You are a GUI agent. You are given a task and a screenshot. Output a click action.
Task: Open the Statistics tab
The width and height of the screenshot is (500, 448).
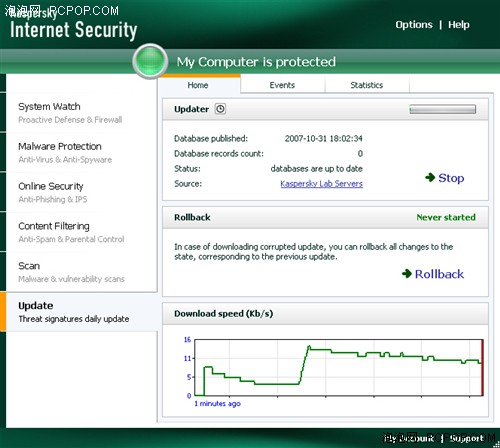367,85
